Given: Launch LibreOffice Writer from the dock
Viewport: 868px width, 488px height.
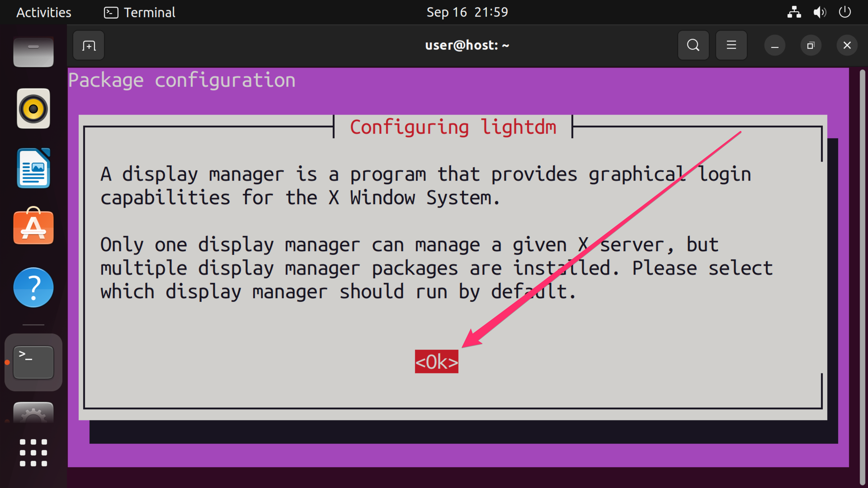Looking at the screenshot, I should 33,168.
